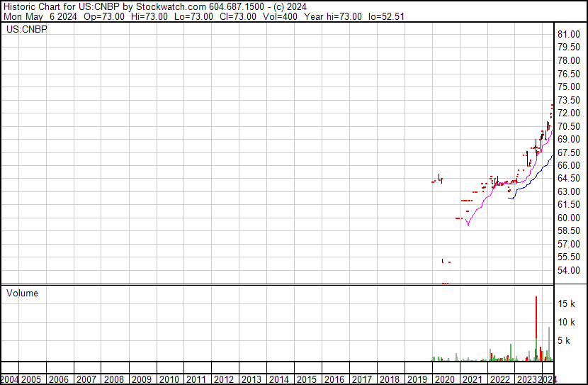Screen dimensions: 588x385
Task: Click the 81.00 price axis label
Action: coord(568,35)
